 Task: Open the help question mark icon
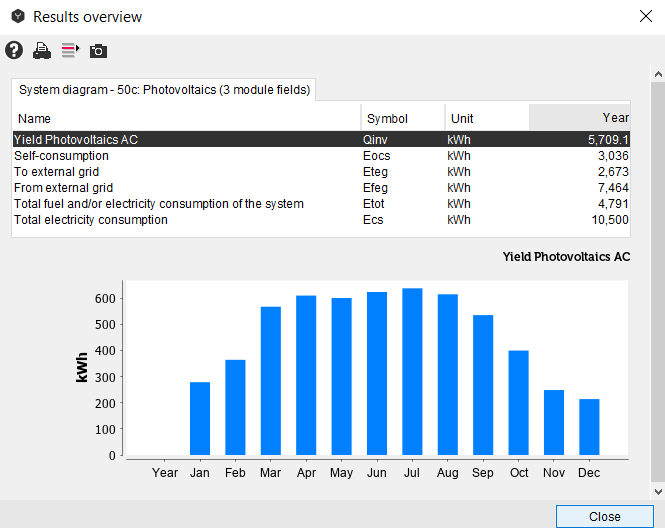click(14, 50)
